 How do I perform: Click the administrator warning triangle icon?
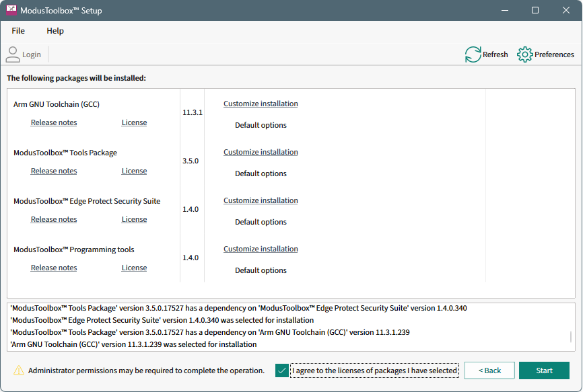(x=19, y=370)
